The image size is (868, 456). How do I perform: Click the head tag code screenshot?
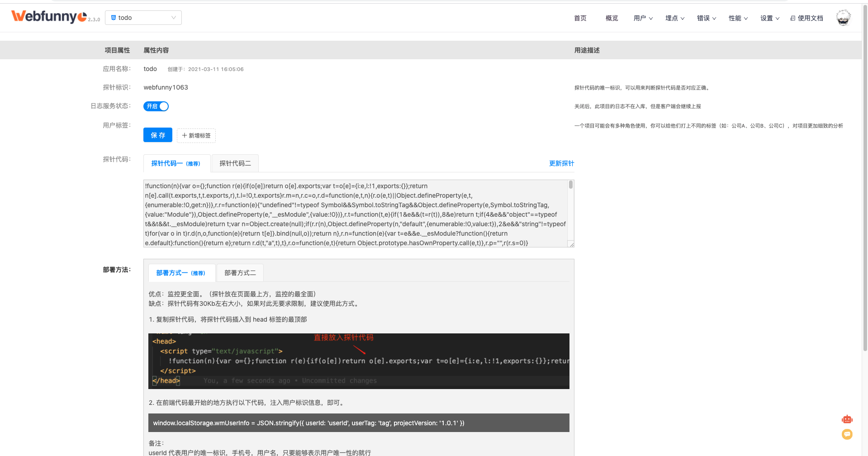(x=359, y=361)
